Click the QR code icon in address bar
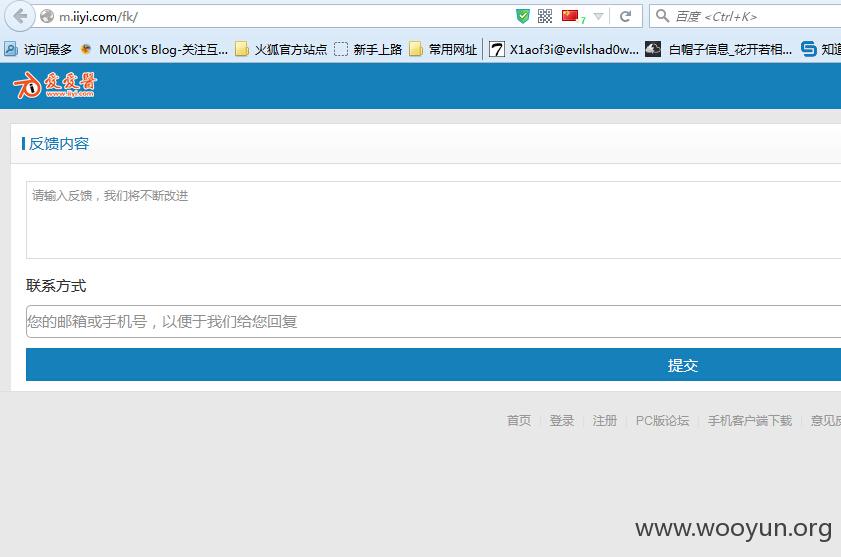The height and width of the screenshot is (557, 841). 545,17
